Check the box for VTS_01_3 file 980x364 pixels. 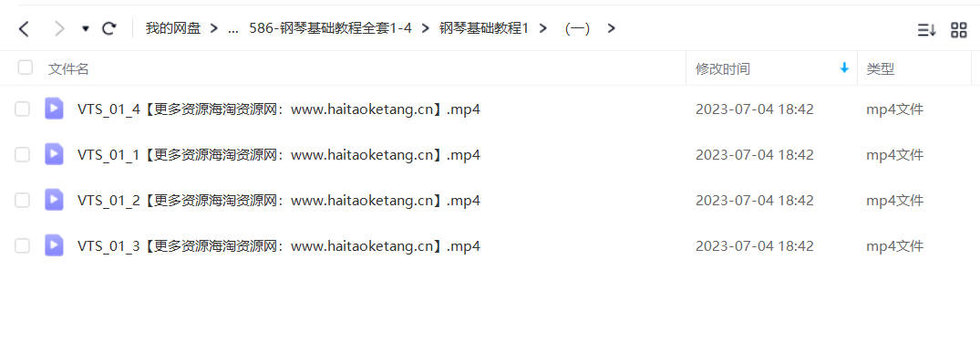pos(23,245)
